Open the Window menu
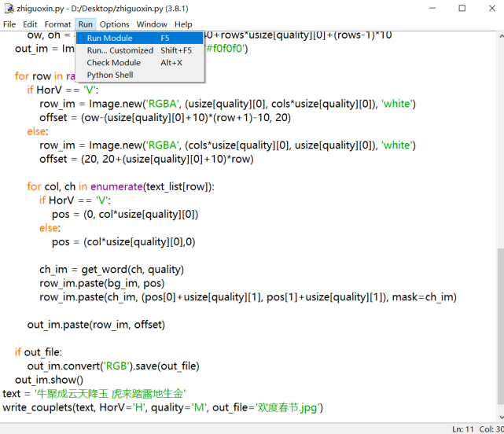Image resolution: width=504 pixels, height=434 pixels. (152, 24)
